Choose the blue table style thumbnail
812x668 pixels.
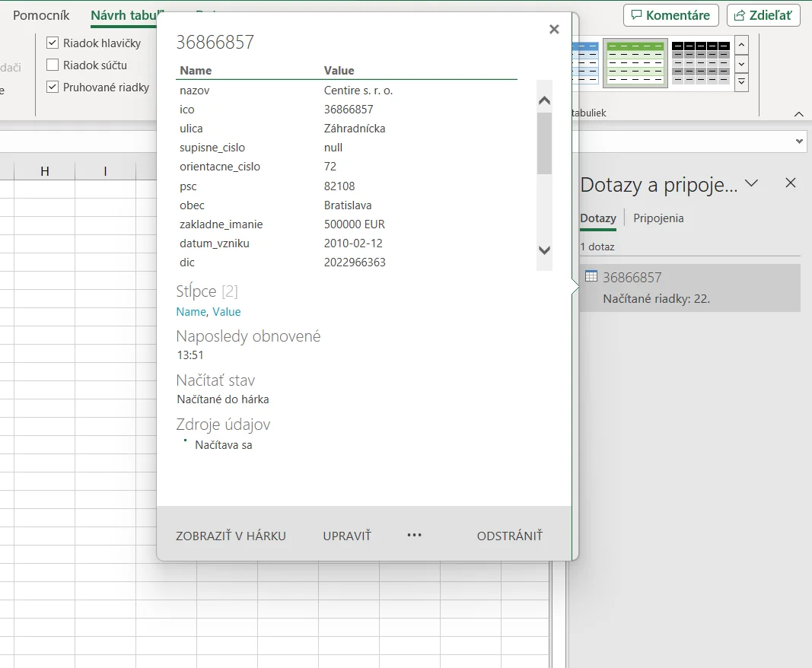(x=586, y=63)
